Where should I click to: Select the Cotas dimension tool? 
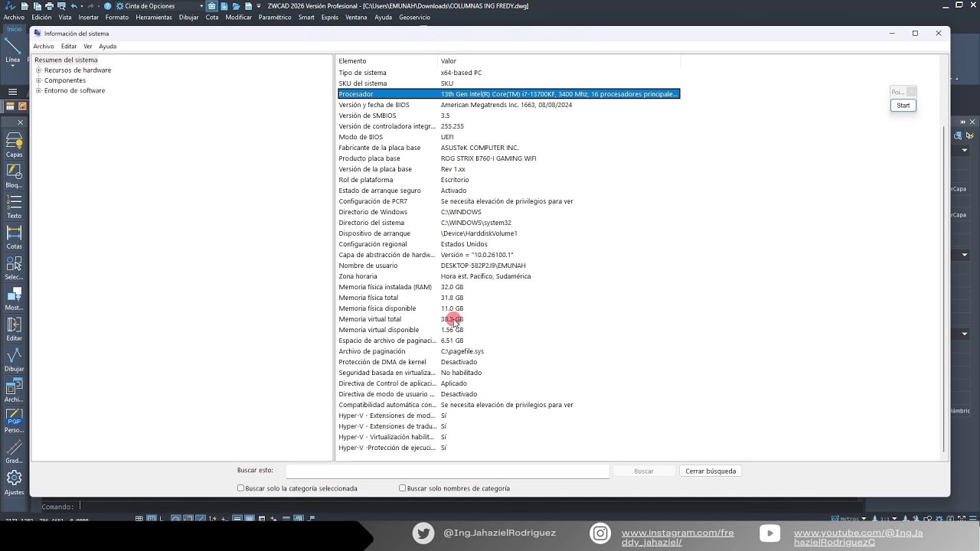(14, 236)
